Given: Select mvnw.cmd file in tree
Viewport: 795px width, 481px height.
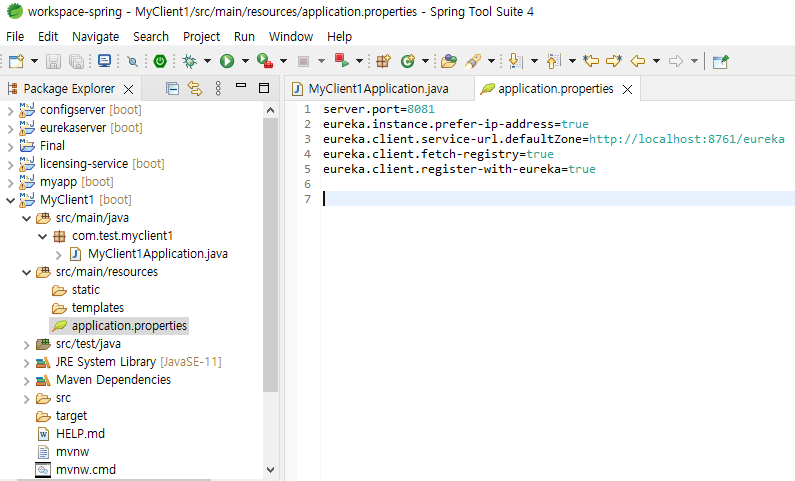Looking at the screenshot, I should tap(86, 469).
